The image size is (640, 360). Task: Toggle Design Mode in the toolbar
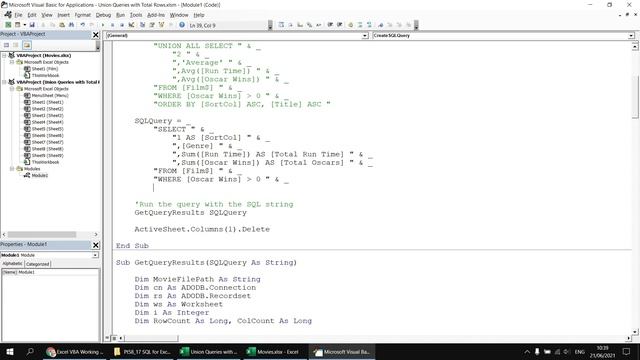[131, 25]
